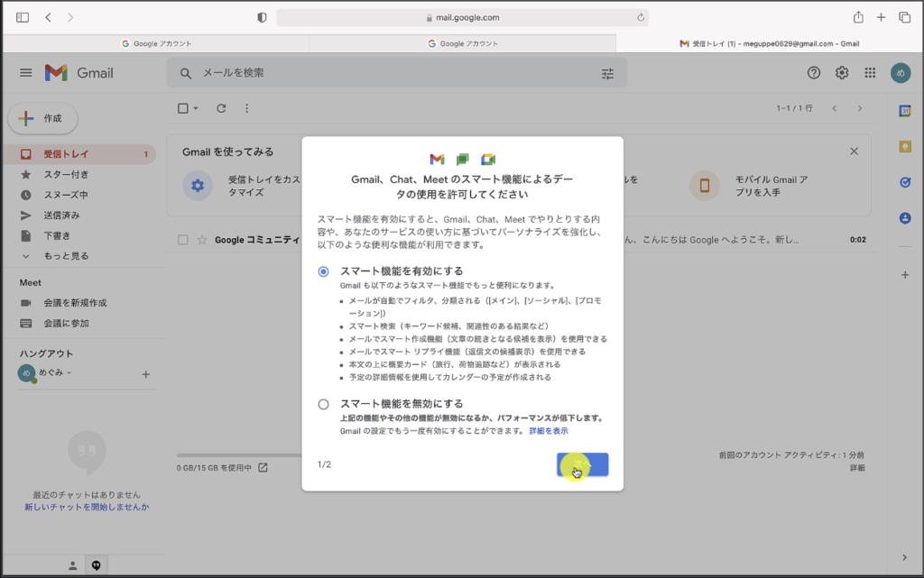Add a new Safari tab
The image size is (924, 578).
click(x=881, y=18)
